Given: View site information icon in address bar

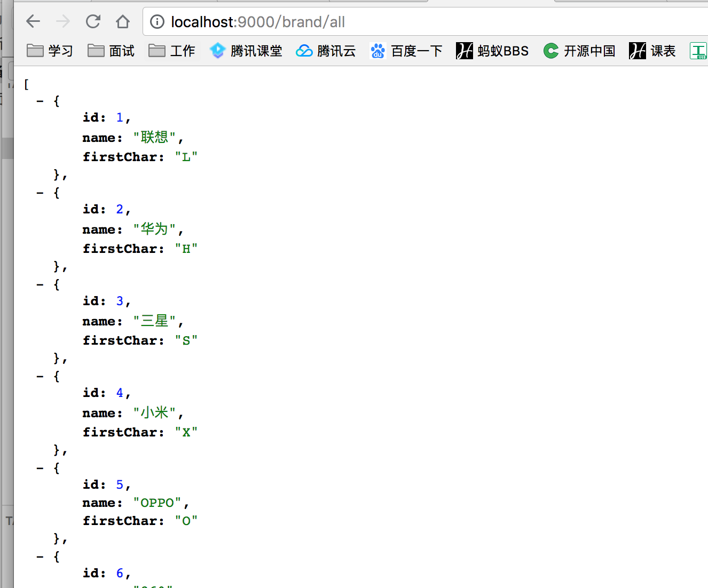Looking at the screenshot, I should click(x=157, y=22).
